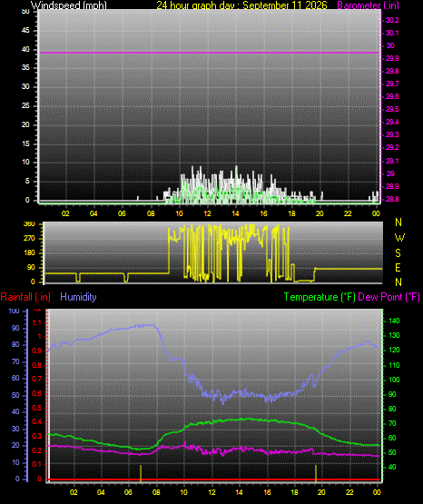This screenshot has width=423, height=504.
Task: Click 29.5 on the barometer axis
Action: pos(392,109)
